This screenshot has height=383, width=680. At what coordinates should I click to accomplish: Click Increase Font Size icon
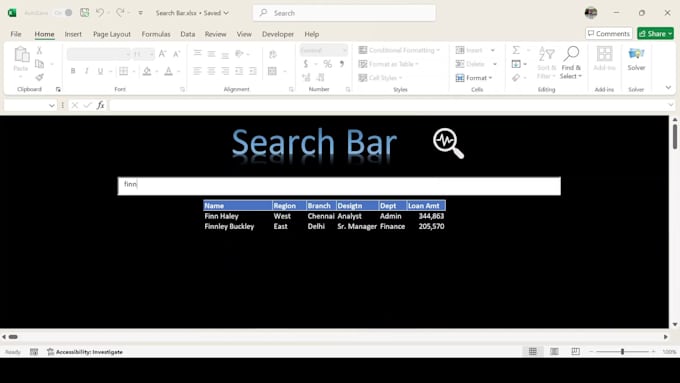[x=163, y=54]
